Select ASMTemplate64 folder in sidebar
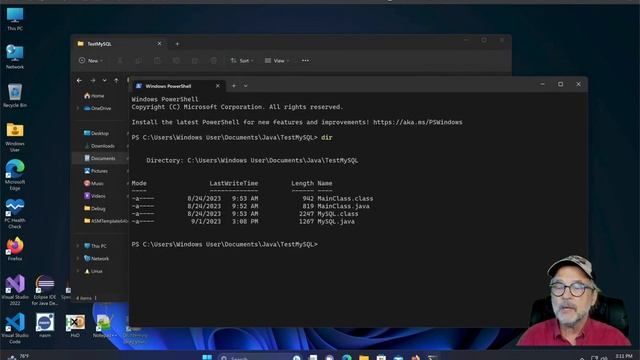 click(105, 221)
